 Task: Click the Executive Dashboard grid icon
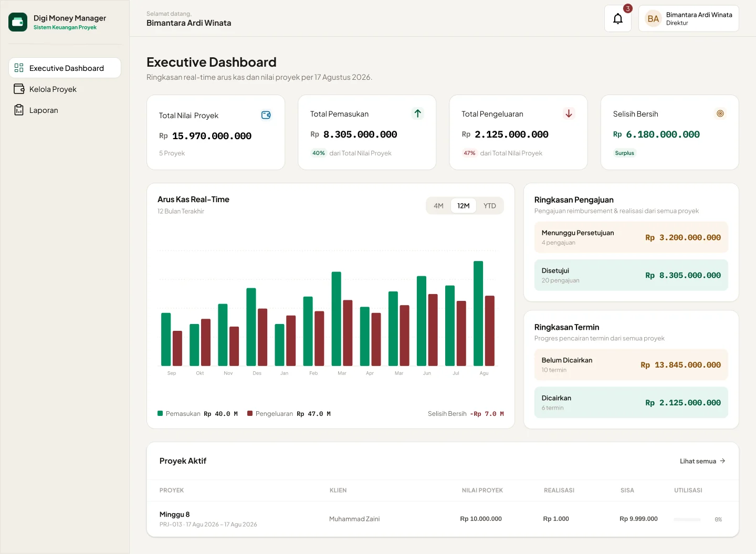click(x=19, y=68)
